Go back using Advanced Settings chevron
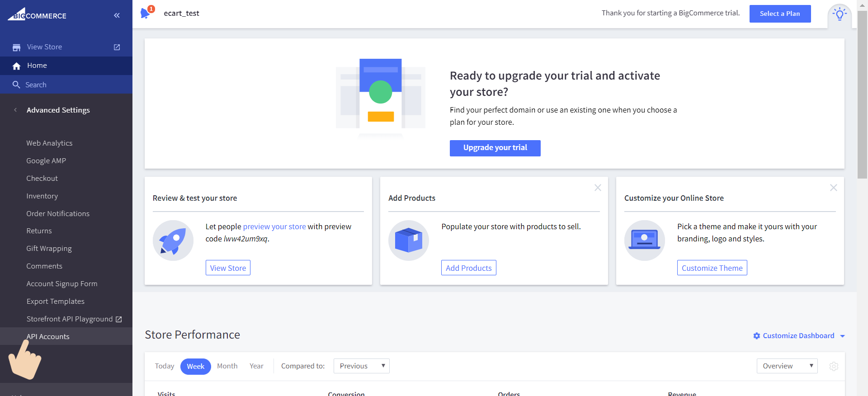868x396 pixels. (x=15, y=110)
